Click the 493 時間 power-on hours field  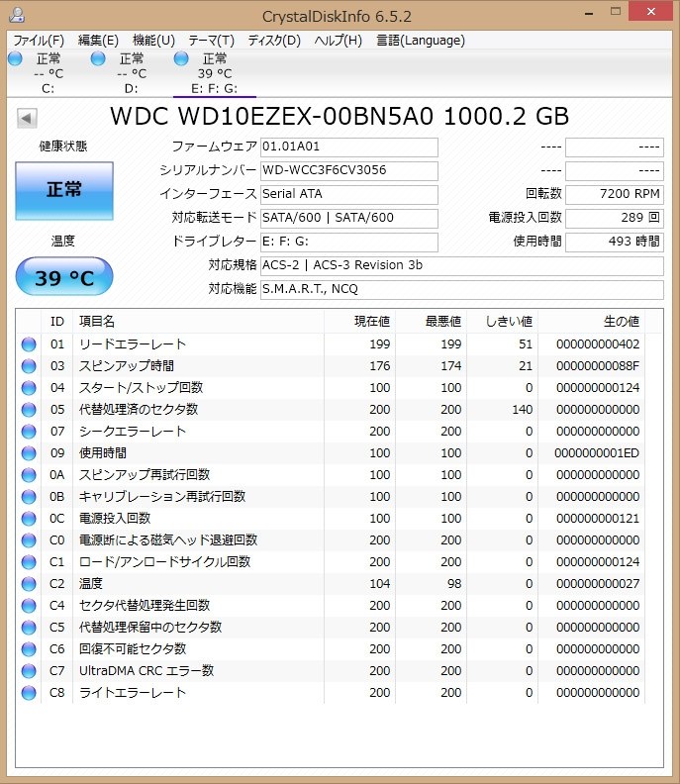tap(615, 242)
